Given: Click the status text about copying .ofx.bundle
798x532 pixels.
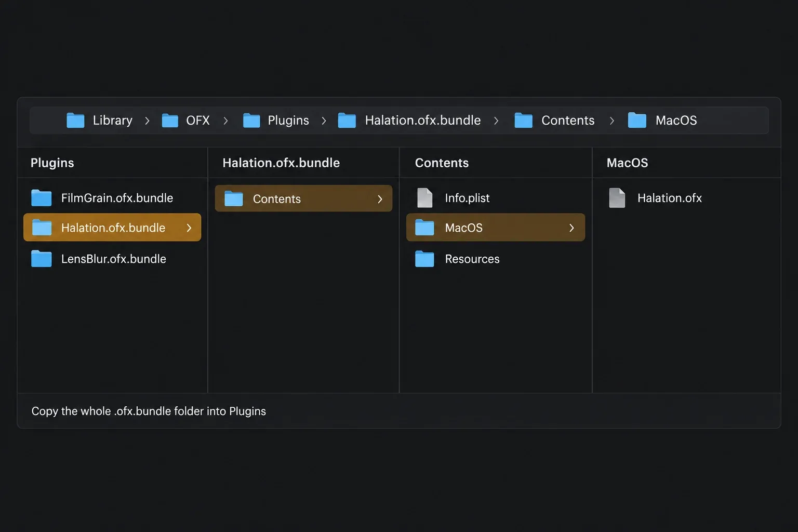Looking at the screenshot, I should pyautogui.click(x=149, y=411).
